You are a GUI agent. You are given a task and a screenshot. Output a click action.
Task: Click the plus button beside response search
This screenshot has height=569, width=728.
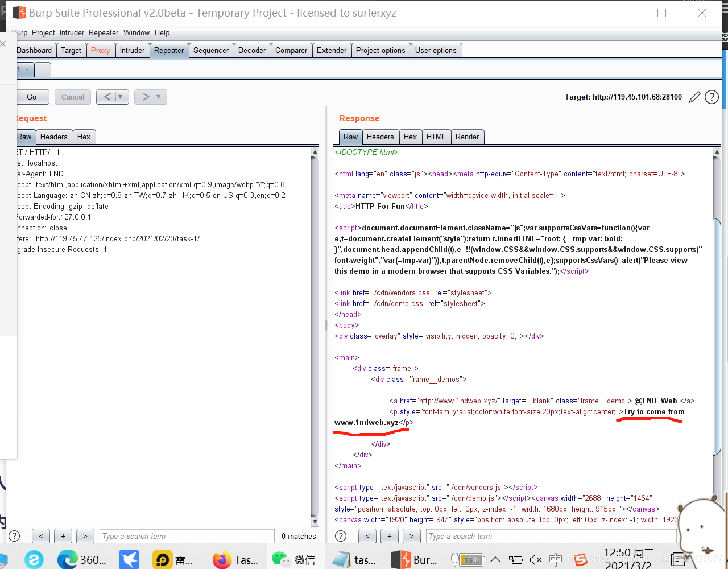390,536
